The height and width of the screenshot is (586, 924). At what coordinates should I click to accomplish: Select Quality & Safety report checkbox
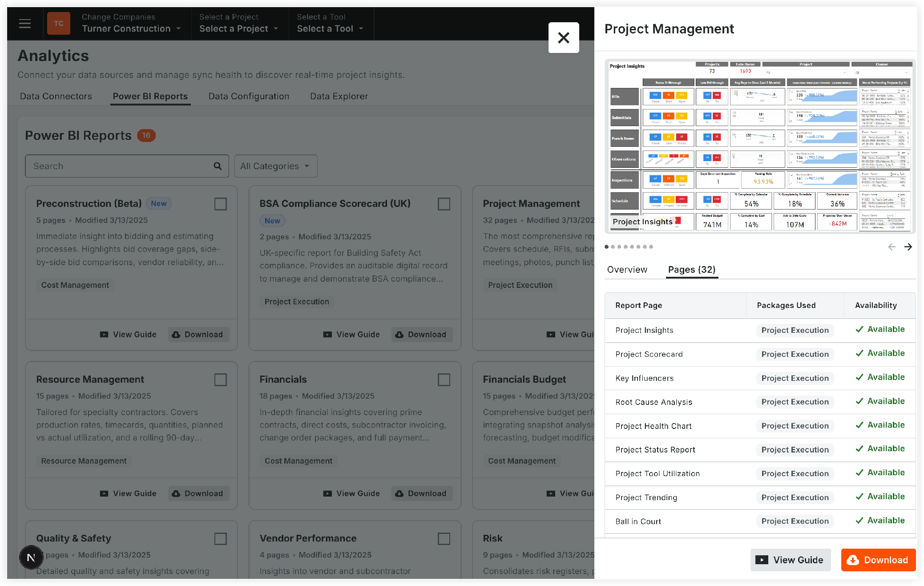(221, 539)
